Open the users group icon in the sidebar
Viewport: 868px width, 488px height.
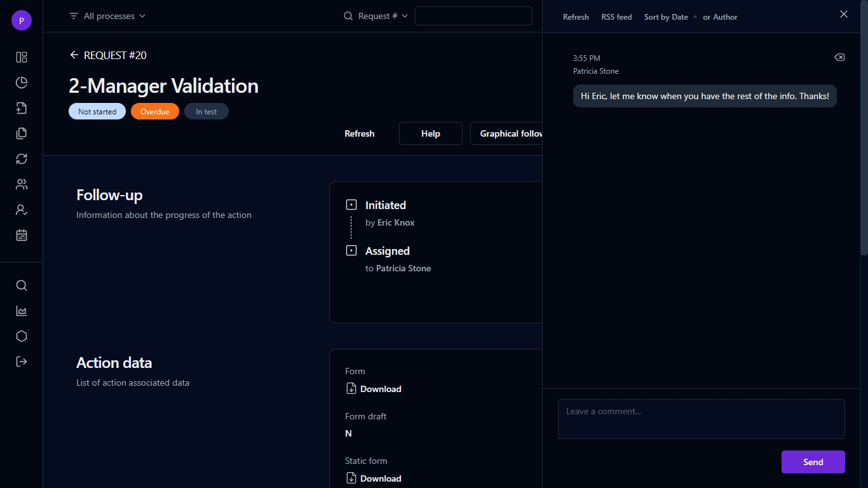[22, 184]
